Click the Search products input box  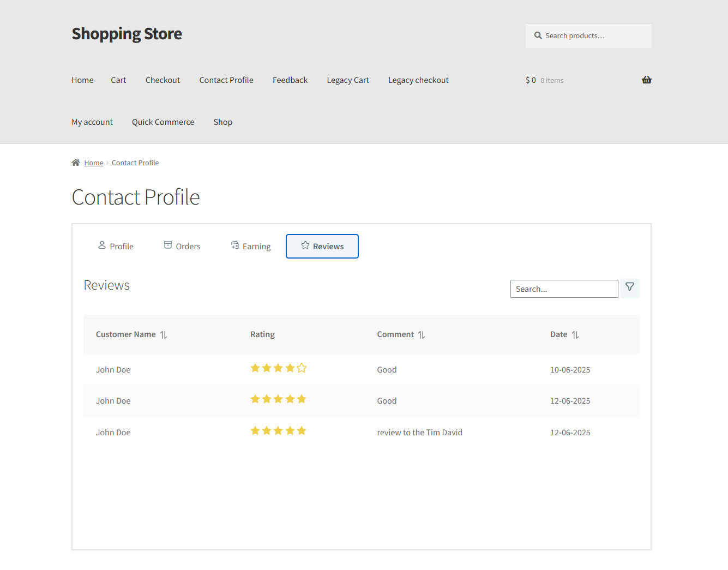[x=594, y=36]
